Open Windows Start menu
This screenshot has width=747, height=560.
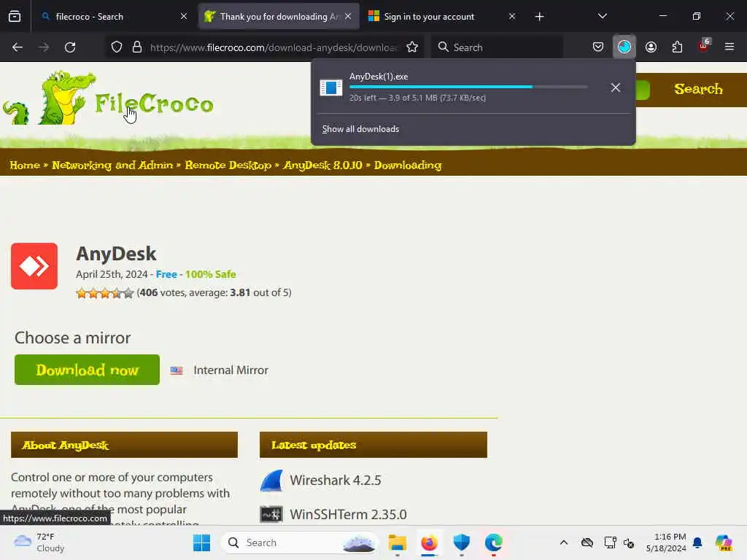(x=201, y=542)
